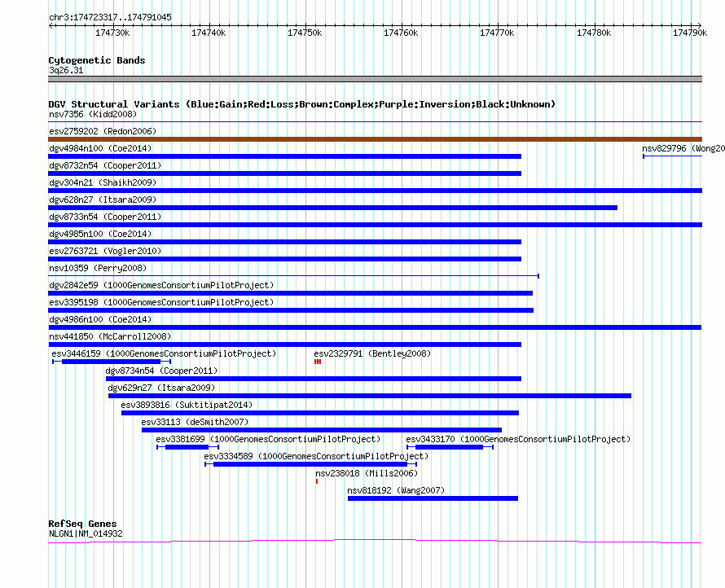The image size is (725, 588).
Task: Open esv2759202 (Redon2006) label
Action: point(103,131)
